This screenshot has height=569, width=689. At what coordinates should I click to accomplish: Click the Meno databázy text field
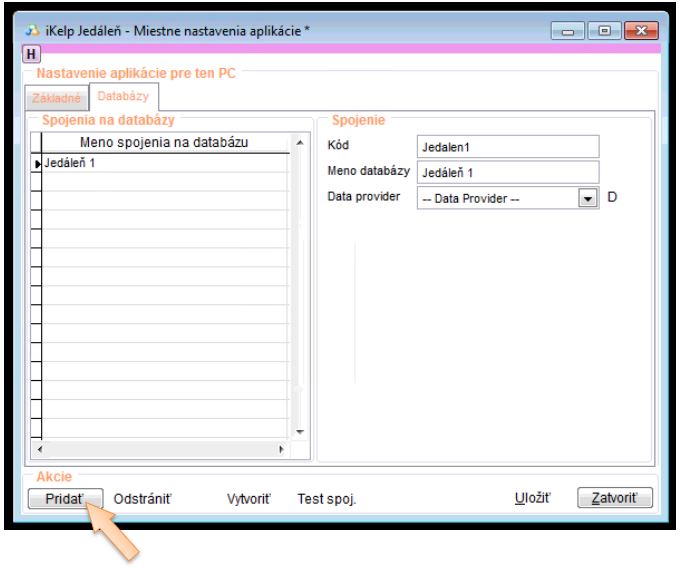506,172
